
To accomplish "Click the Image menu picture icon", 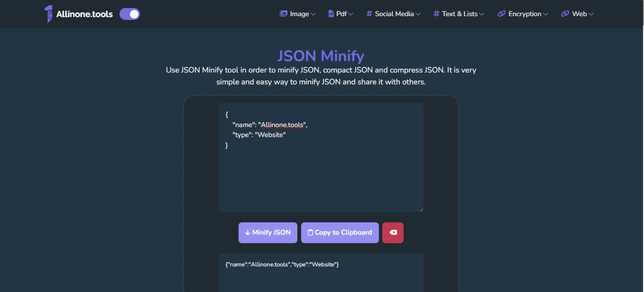I will point(284,14).
